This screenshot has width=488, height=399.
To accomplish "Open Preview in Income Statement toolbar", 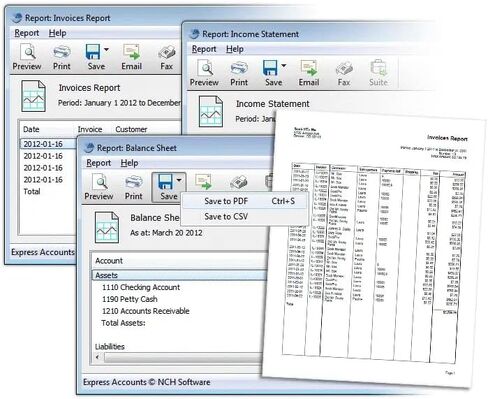I will click(x=204, y=73).
